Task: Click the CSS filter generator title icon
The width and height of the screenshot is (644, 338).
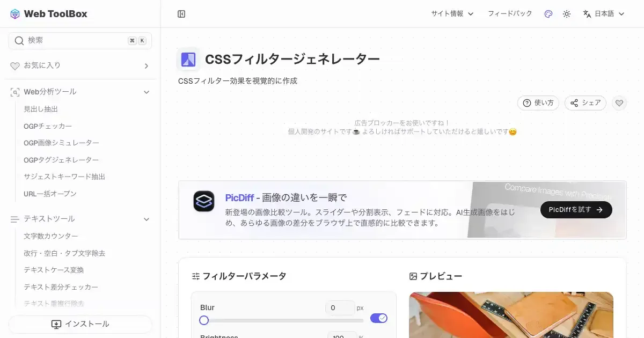Action: tap(188, 59)
